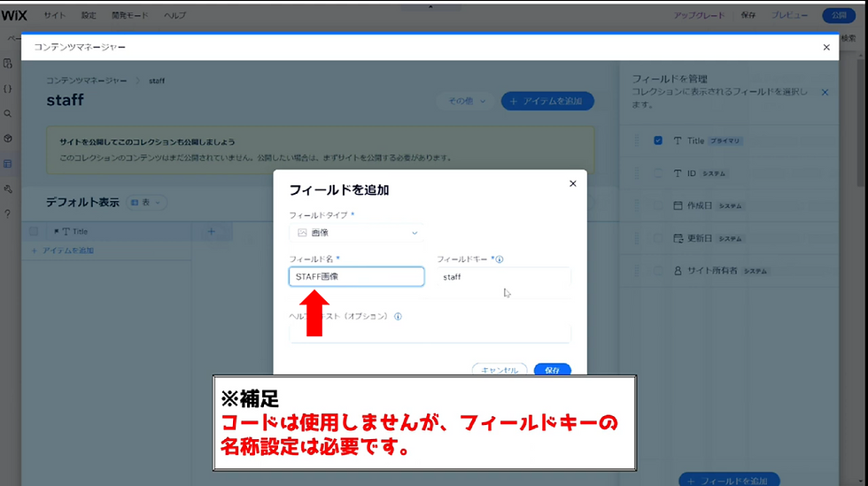Open the ヘルプ menu
Screen dimensions: 868x486
point(174,16)
